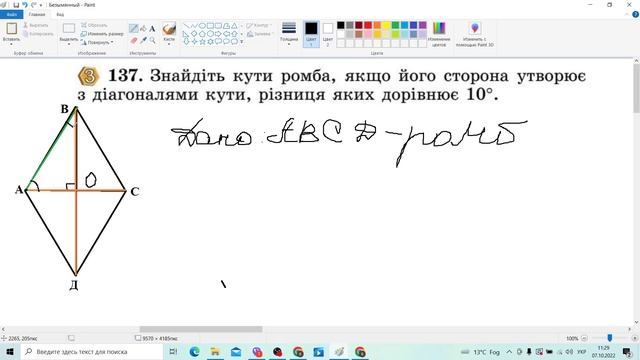Open Paint Help question mark icon
The image size is (640, 360).
tap(636, 14)
